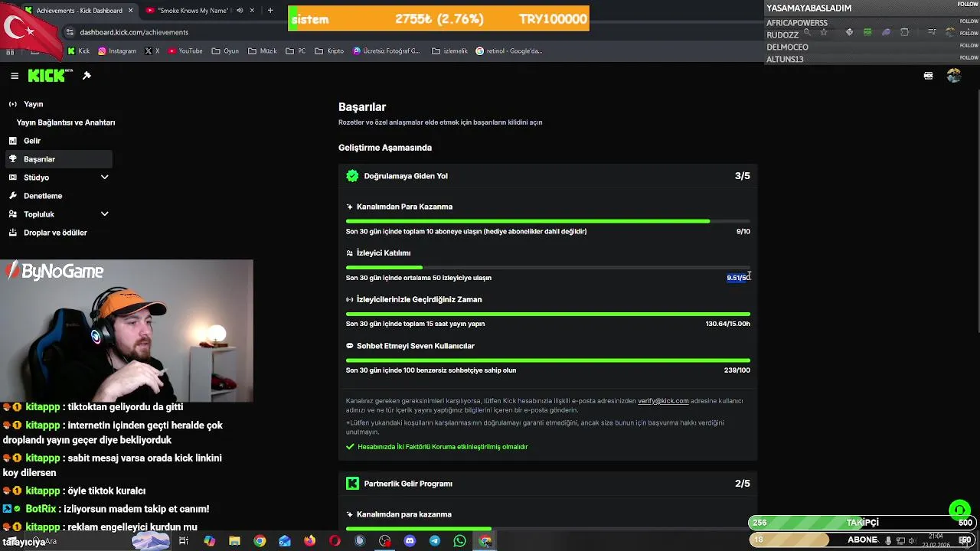
Task: Open the retinol Google search bookmark
Action: click(508, 51)
